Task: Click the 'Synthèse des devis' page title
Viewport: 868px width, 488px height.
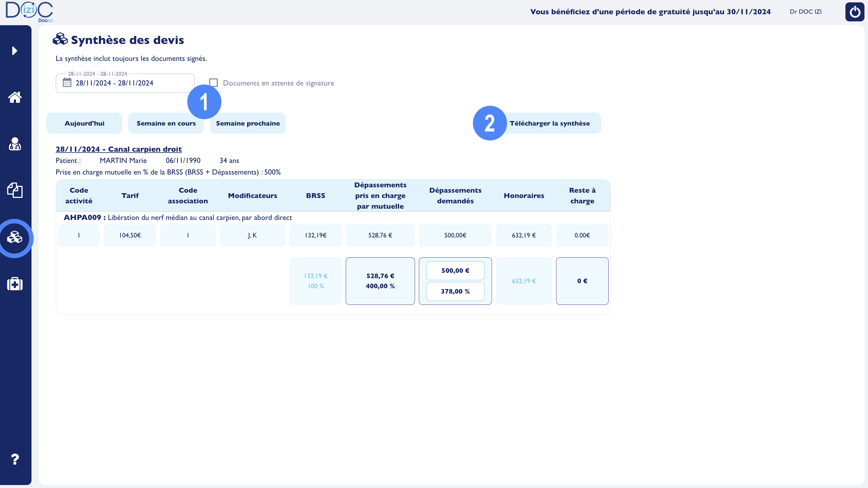Action: coord(127,40)
